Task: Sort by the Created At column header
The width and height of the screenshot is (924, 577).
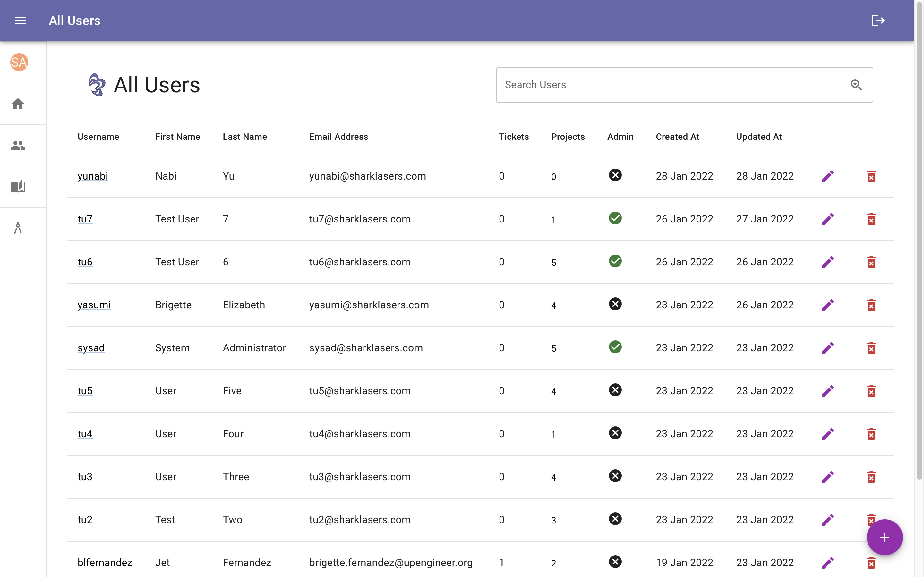Action: click(677, 137)
